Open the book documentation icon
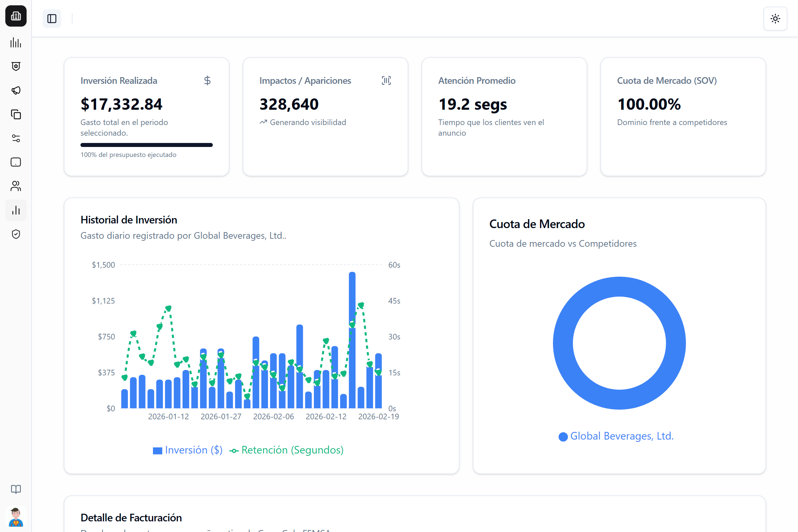Viewport: 798px width, 532px height. tap(16, 489)
